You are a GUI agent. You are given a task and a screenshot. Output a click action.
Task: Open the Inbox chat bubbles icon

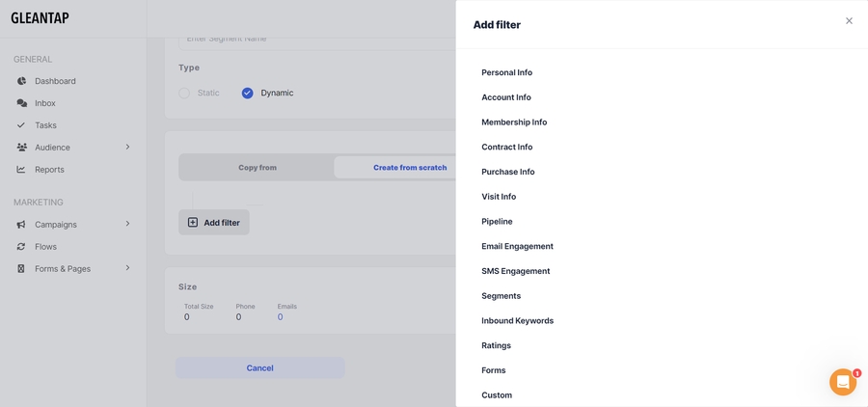21,103
